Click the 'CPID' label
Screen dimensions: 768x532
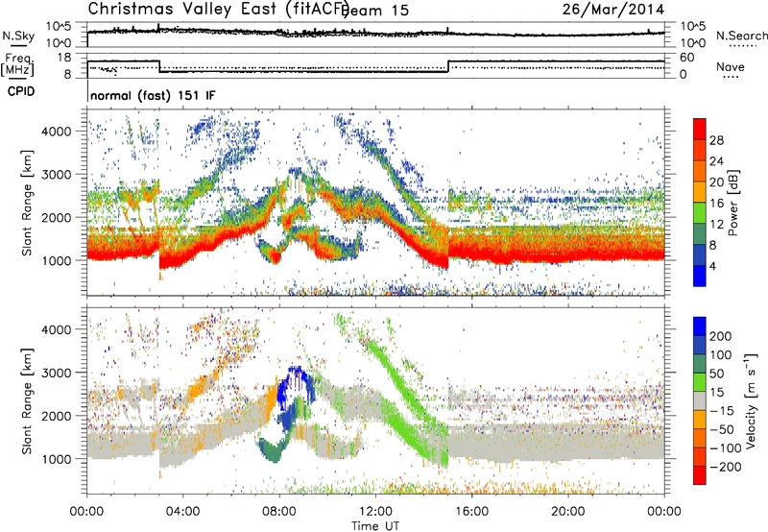coord(21,91)
